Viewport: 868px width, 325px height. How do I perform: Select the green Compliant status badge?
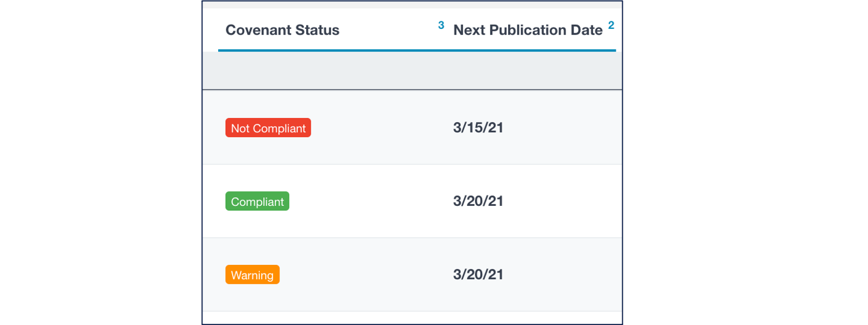[257, 201]
